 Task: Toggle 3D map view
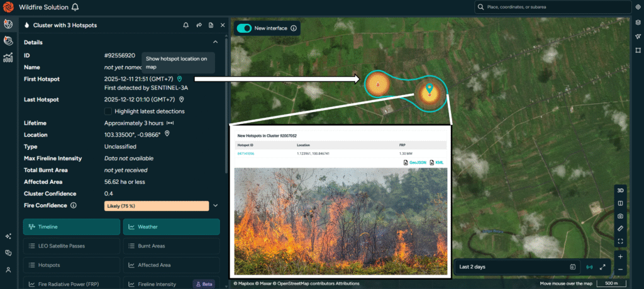pos(620,190)
